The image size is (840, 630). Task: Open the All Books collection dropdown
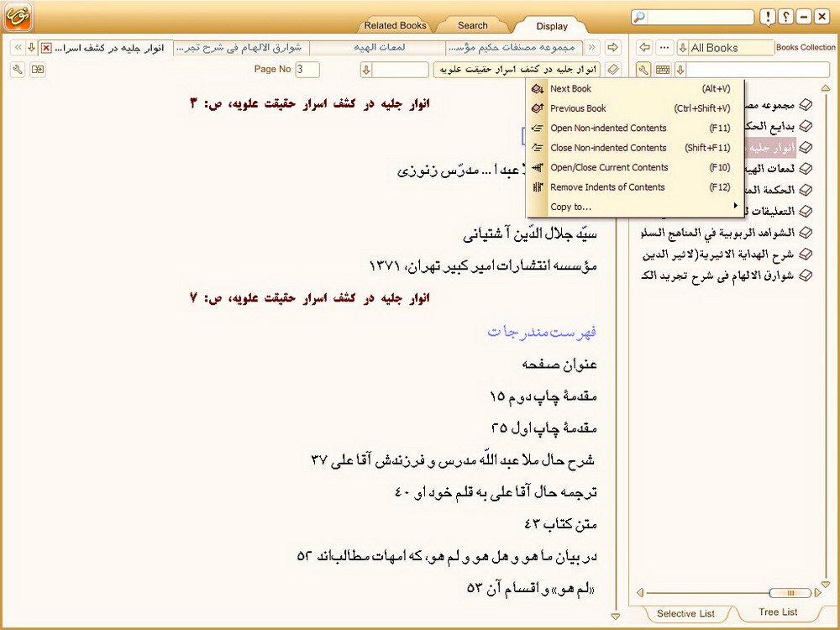click(x=683, y=48)
